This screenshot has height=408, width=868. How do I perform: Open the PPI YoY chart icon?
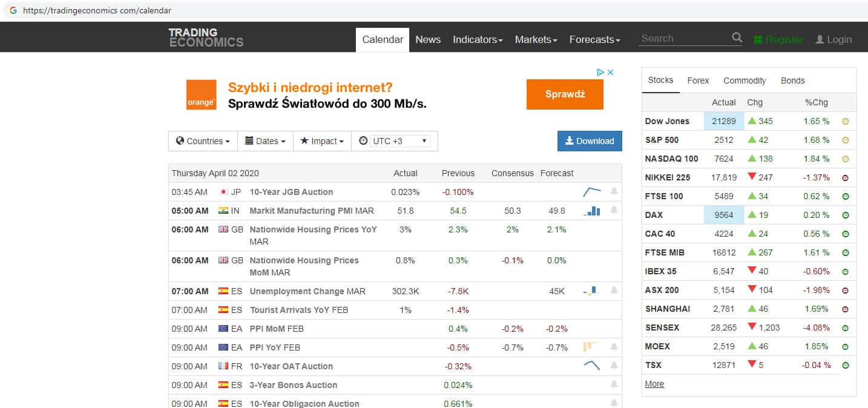(591, 347)
